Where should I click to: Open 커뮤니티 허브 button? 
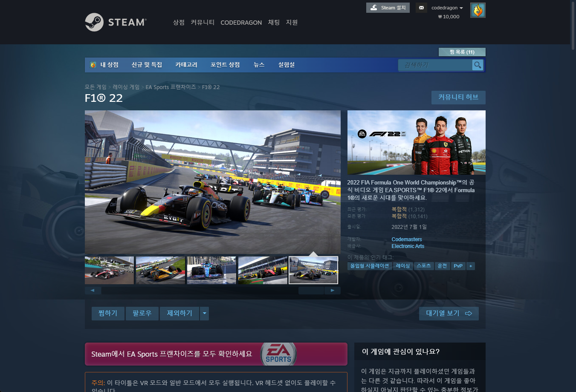[x=458, y=97]
